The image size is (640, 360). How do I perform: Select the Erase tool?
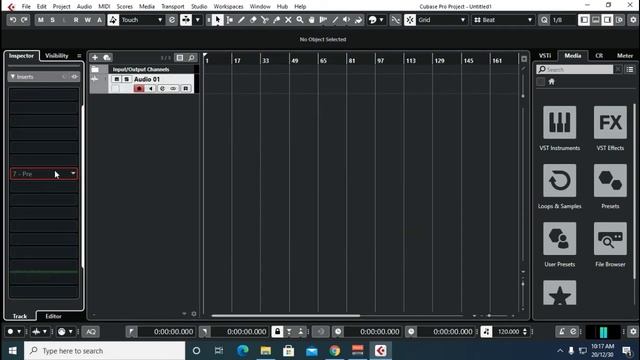(253, 20)
